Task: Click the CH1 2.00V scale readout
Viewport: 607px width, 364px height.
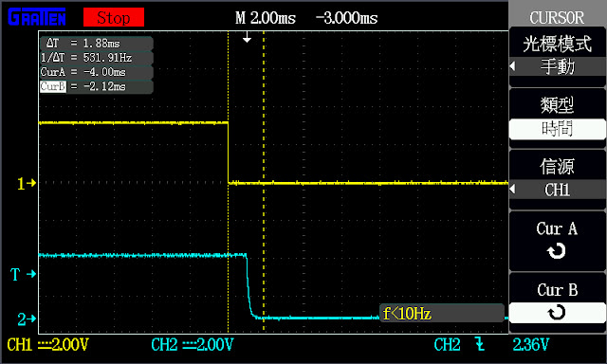Action: coord(48,344)
